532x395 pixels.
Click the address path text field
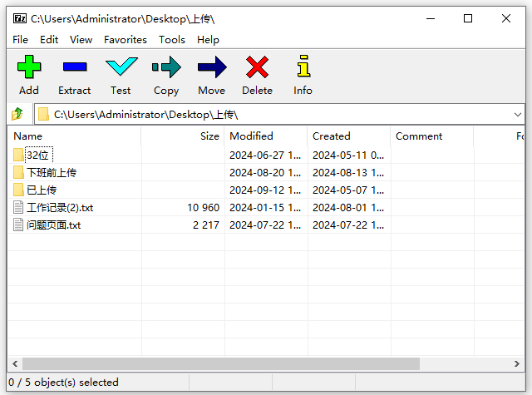pos(279,115)
